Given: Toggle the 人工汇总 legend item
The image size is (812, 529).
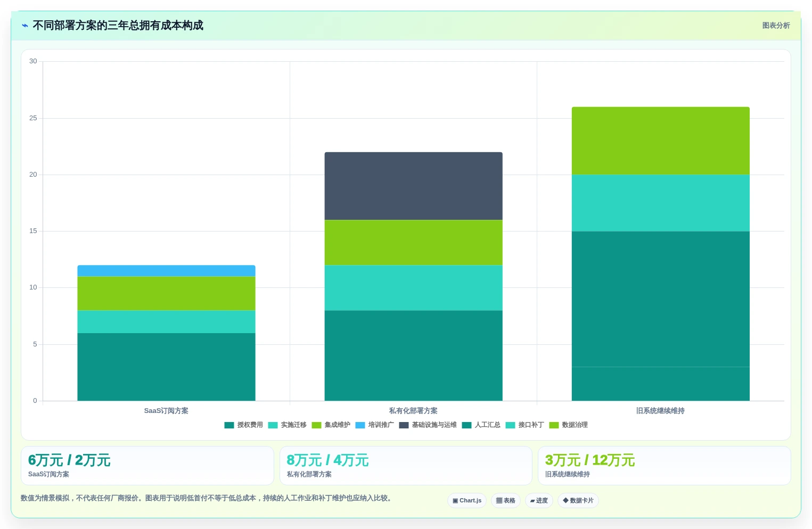Looking at the screenshot, I should [481, 425].
